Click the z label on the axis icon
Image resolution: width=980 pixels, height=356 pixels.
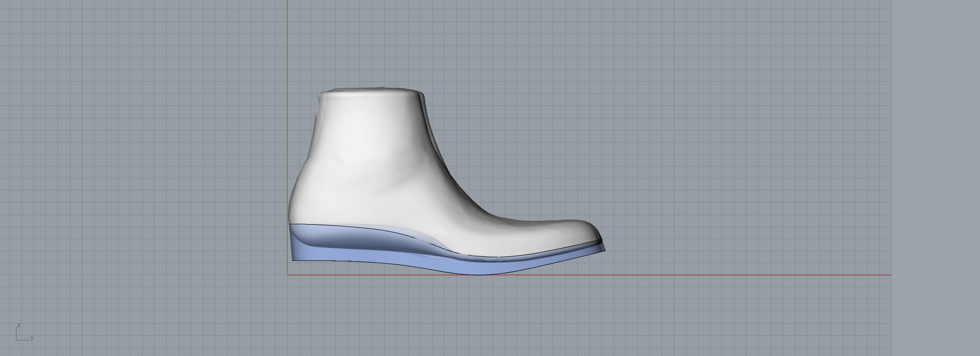pyautogui.click(x=18, y=325)
